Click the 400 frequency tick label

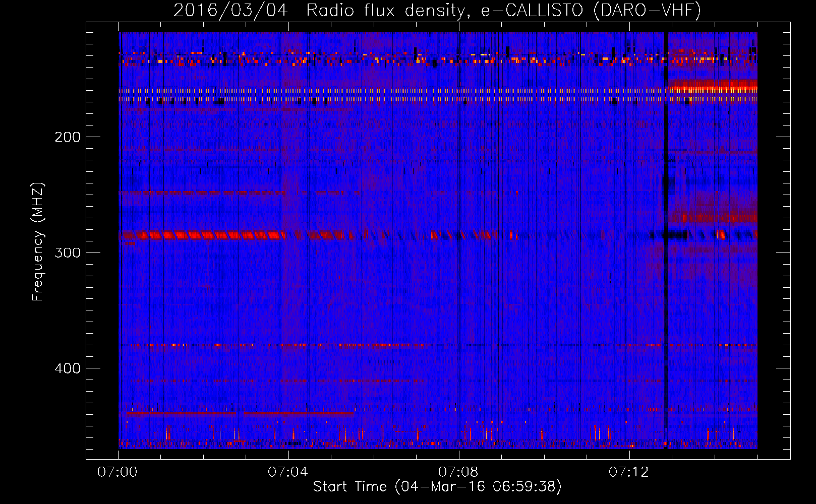tap(68, 368)
